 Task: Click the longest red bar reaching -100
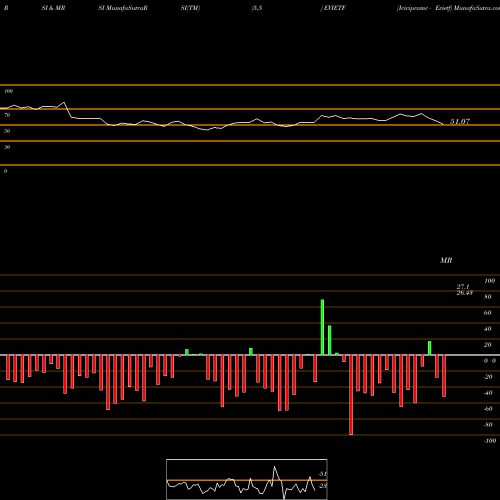tap(351, 395)
